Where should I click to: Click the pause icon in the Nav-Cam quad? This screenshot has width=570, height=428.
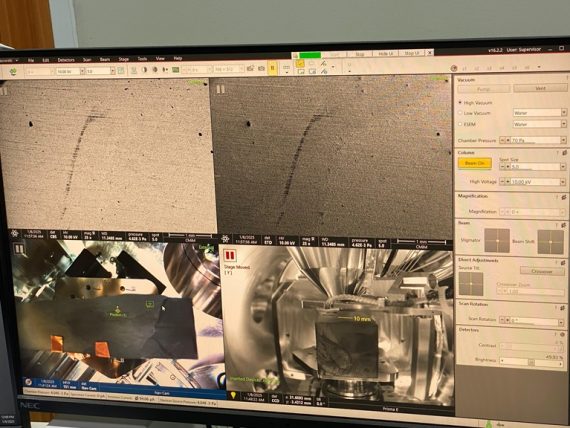coord(19,249)
